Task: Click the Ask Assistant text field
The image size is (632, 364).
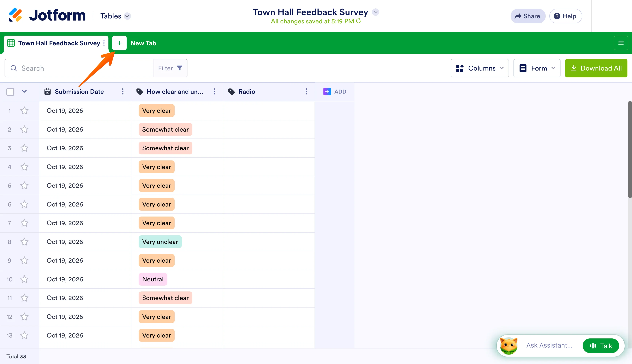Action: pos(549,345)
